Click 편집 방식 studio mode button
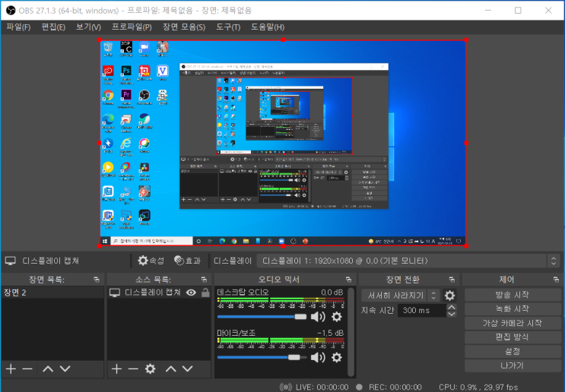Viewport: 565px width, 392px height. pyautogui.click(x=512, y=337)
